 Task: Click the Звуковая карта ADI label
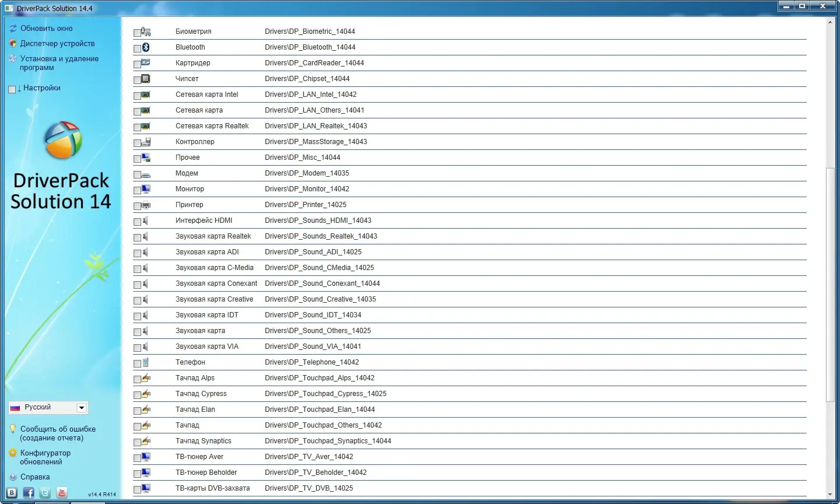(x=207, y=252)
